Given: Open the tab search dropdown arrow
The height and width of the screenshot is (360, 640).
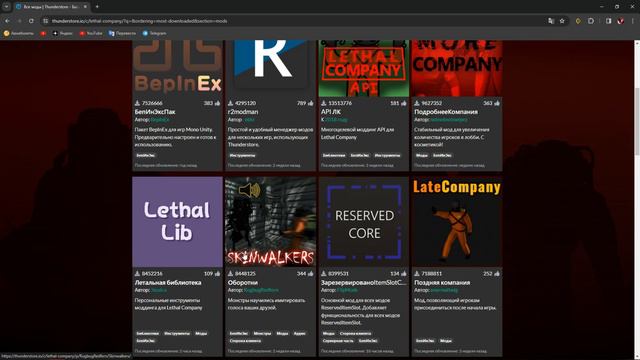Looking at the screenshot, I should pyautogui.click(x=7, y=7).
